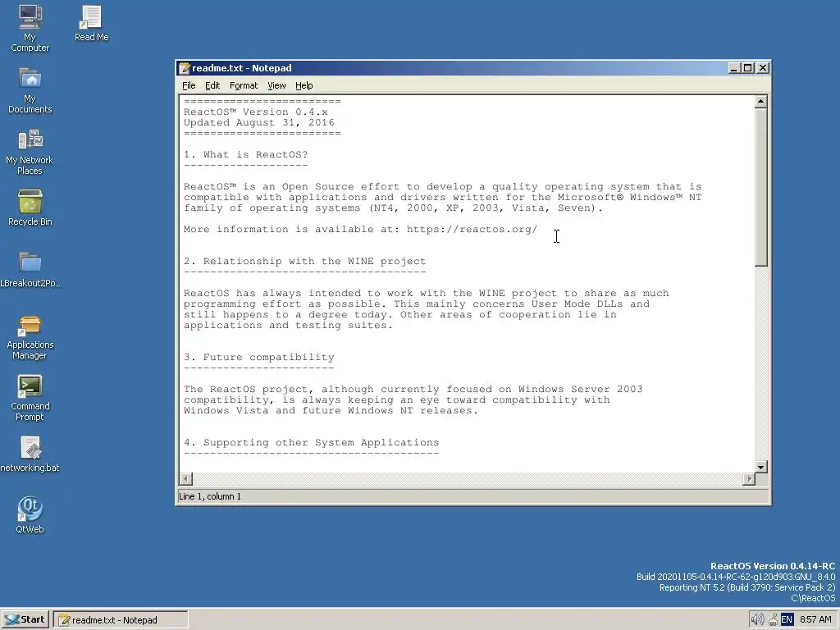Viewport: 840px width, 630px height.
Task: Click the 'Updated August 31, 2016' line
Action: pos(258,122)
